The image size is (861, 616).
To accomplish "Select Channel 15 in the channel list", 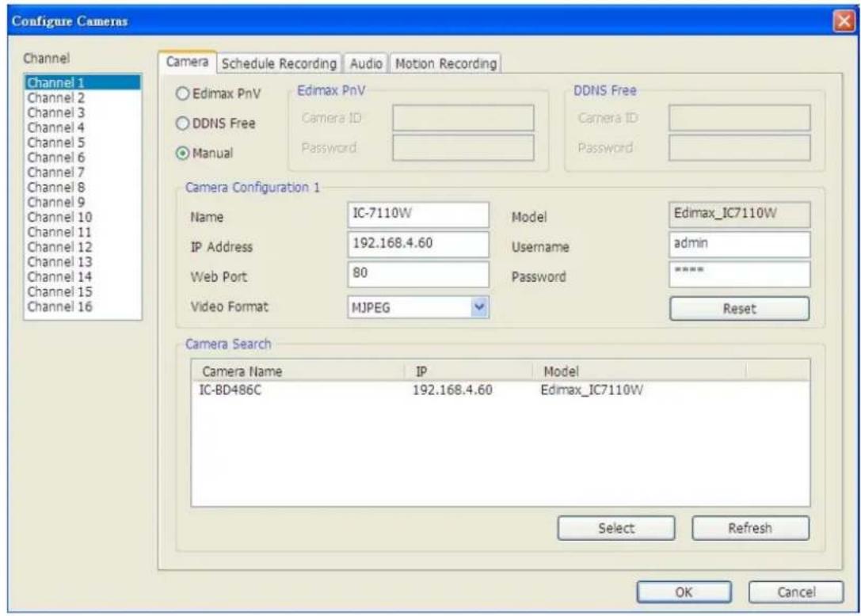I will click(83, 291).
